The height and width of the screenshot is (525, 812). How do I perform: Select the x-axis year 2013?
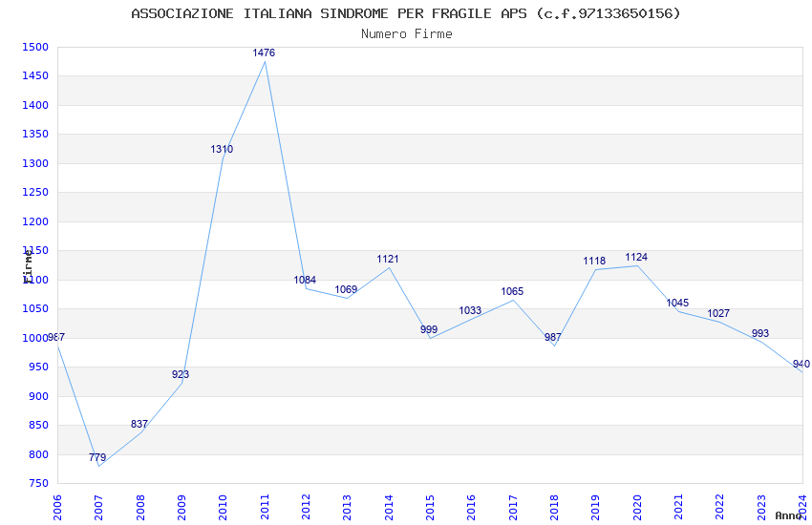click(x=347, y=508)
